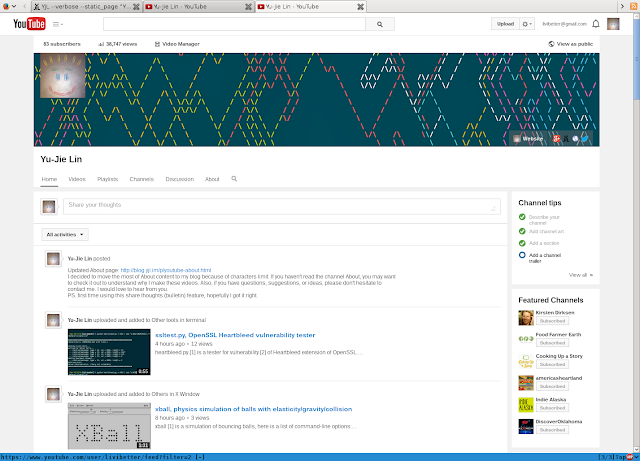Open Kirsten Dirksen channel thumbnail
640x461 pixels.
[526, 318]
